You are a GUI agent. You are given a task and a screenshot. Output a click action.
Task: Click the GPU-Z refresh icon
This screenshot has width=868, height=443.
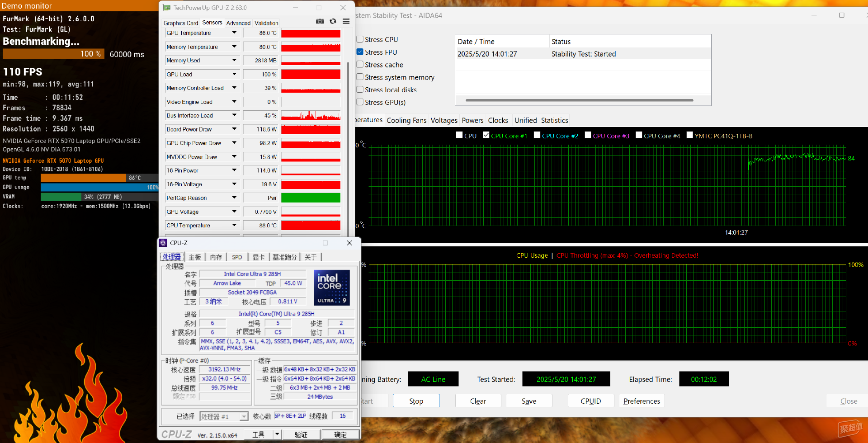[333, 21]
